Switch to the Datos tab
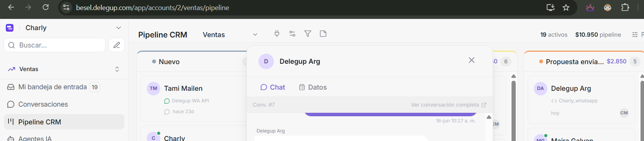Image resolution: width=644 pixels, height=141 pixels. [x=313, y=87]
